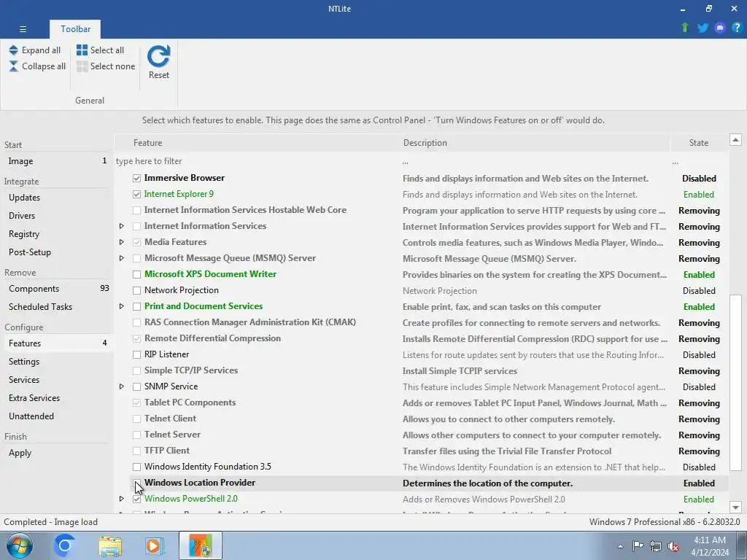Viewport: 747px width, 560px height.
Task: Open the hamburger application menu
Action: coord(23,29)
